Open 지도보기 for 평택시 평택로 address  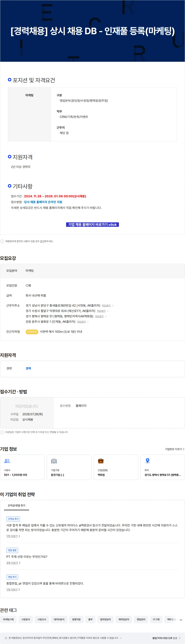(99, 316)
